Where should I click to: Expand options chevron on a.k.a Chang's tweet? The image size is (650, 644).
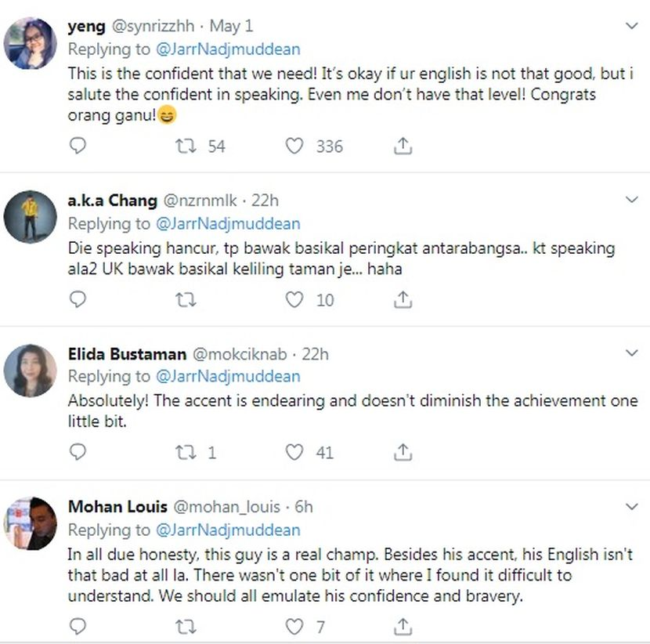click(631, 201)
